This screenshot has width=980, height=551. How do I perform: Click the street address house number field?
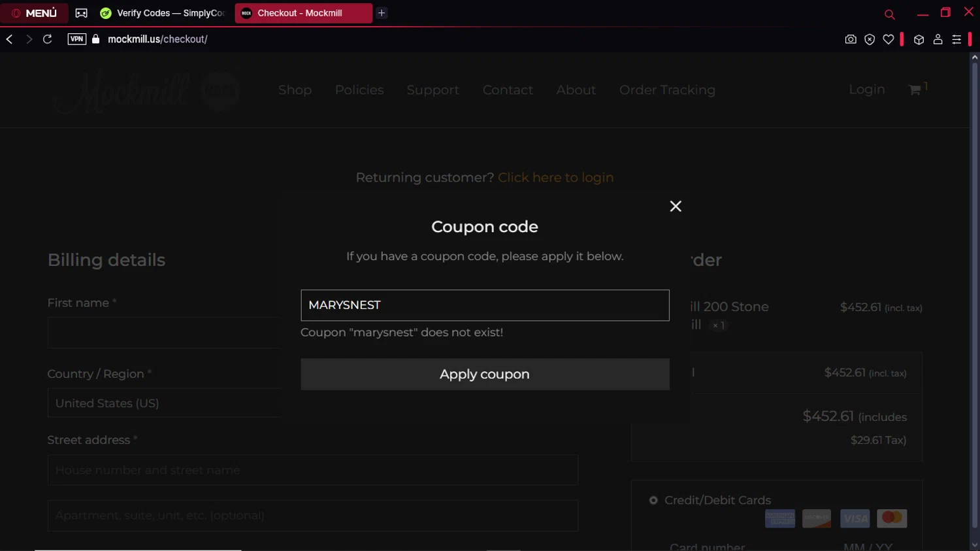pos(312,470)
